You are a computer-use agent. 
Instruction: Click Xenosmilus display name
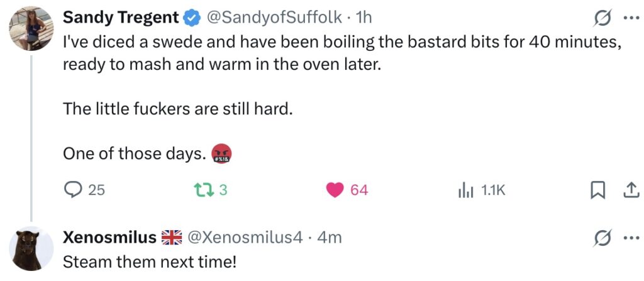click(x=109, y=237)
